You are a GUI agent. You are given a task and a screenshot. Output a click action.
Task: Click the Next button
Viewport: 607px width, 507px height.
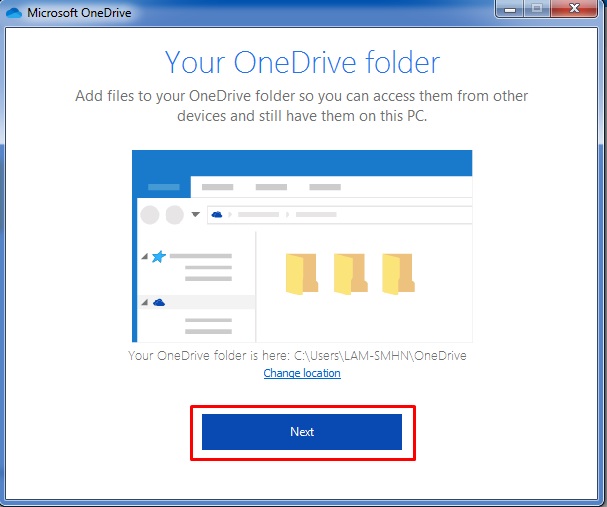click(302, 432)
